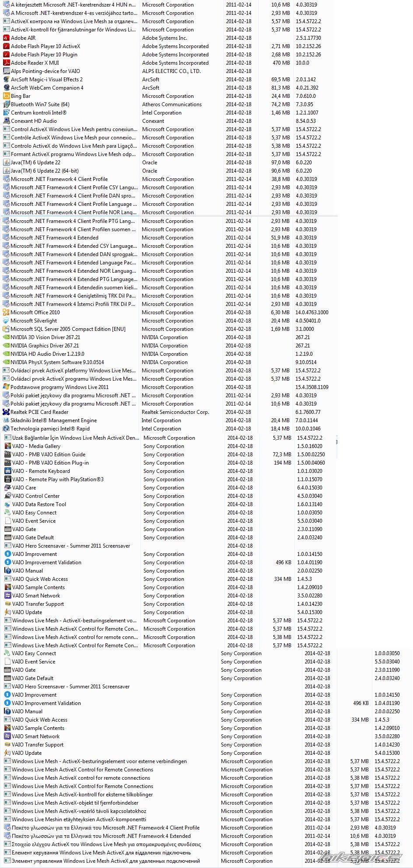Image resolution: width=413 pixels, height=868 pixels.
Task: Select the Adobe Flash Player 10 ActiveX icon
Action: tap(7, 46)
